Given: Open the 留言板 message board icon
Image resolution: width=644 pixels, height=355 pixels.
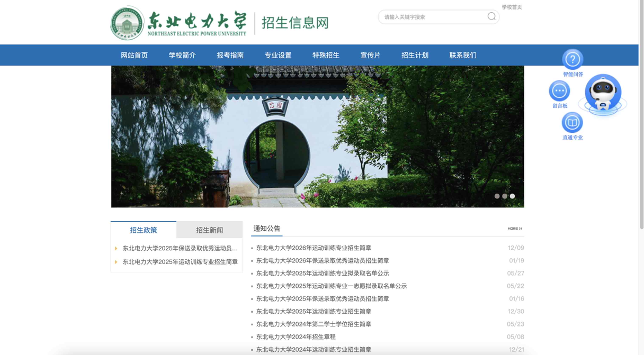Looking at the screenshot, I should pyautogui.click(x=559, y=91).
